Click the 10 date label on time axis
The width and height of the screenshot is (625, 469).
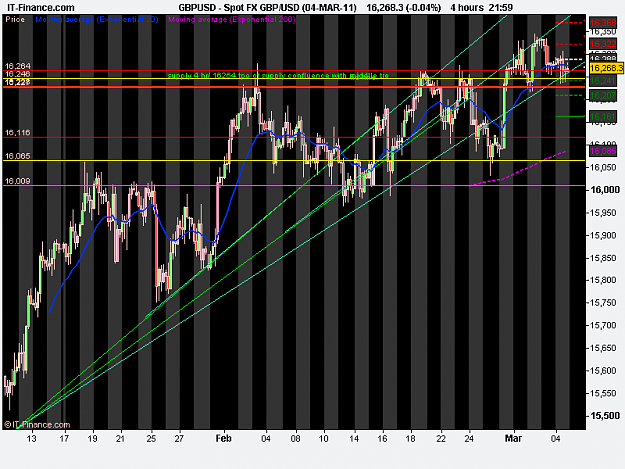tap(324, 438)
